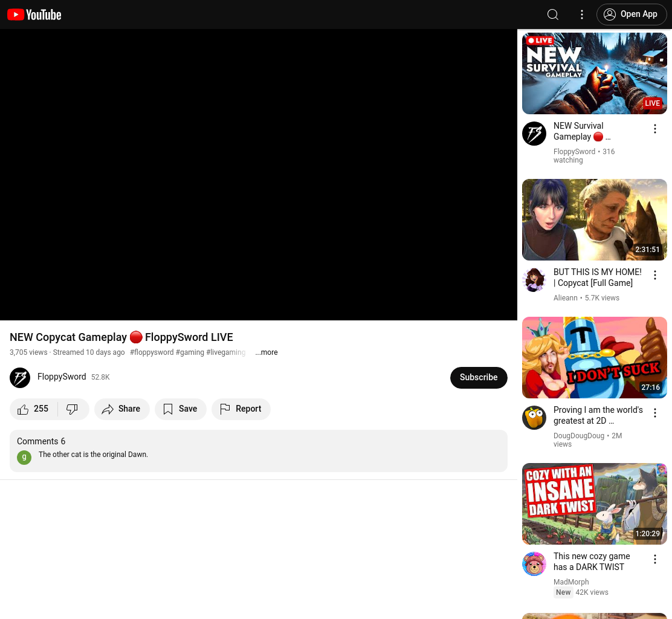This screenshot has width=672, height=619.
Task: Open options menu for NEW Survival Gameplay
Action: pos(655,129)
